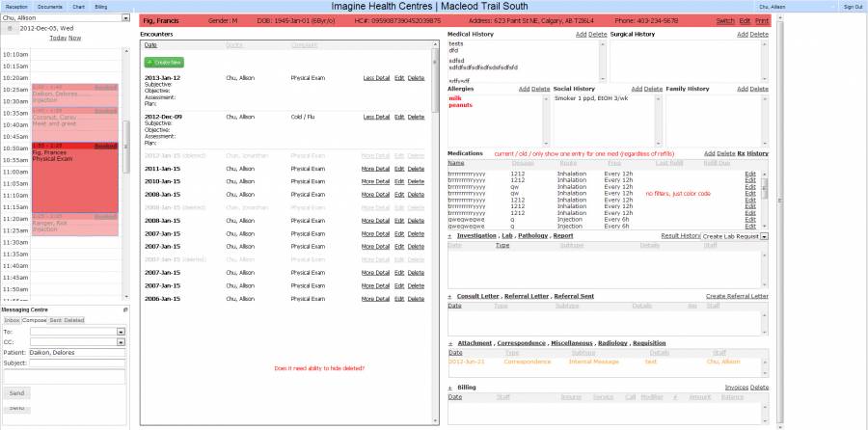The image size is (868, 430).
Task: Click the peanuts allergy entry
Action: (x=461, y=105)
